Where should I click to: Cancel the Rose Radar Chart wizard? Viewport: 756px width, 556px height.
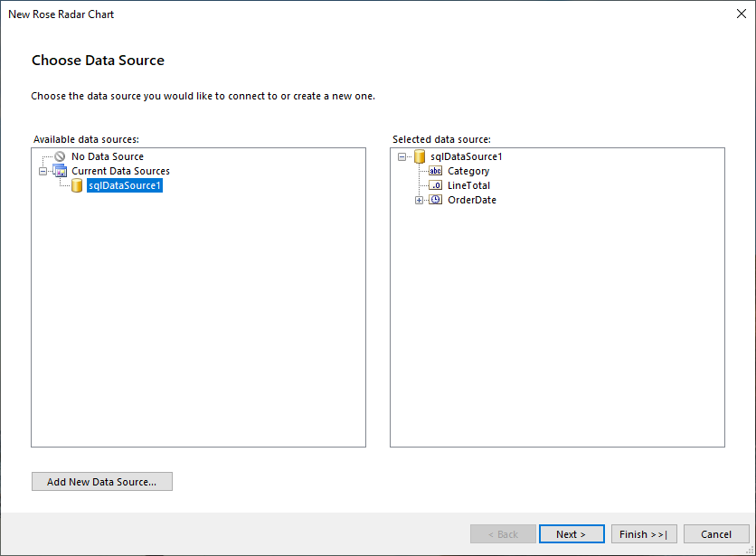[x=716, y=533]
